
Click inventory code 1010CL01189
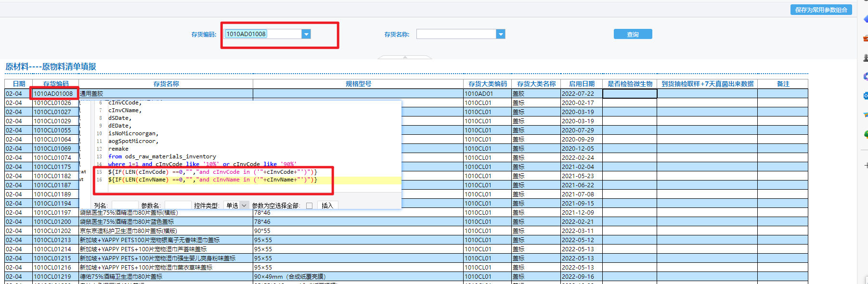pyautogui.click(x=55, y=194)
